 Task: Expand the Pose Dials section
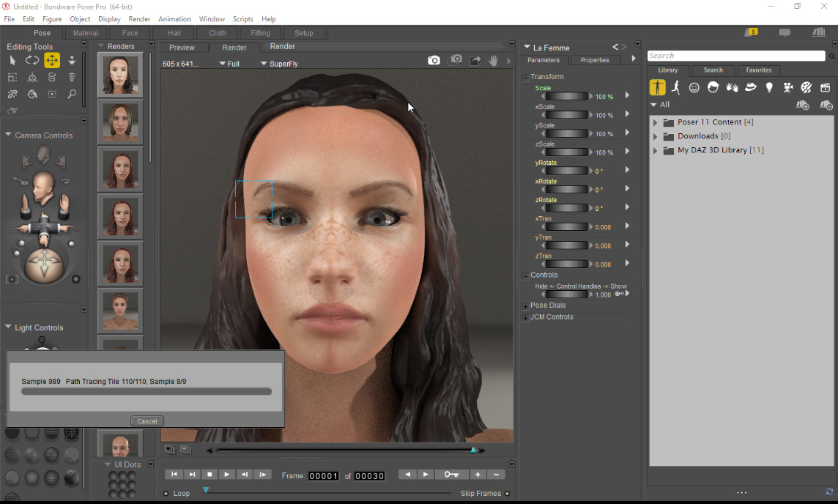point(525,305)
